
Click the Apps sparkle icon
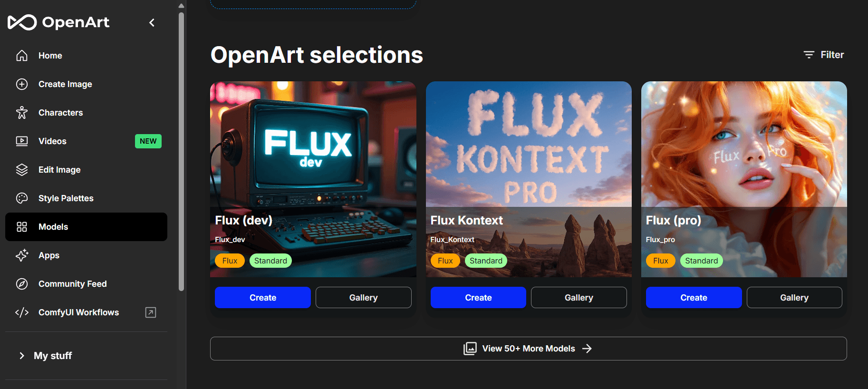[x=22, y=255]
